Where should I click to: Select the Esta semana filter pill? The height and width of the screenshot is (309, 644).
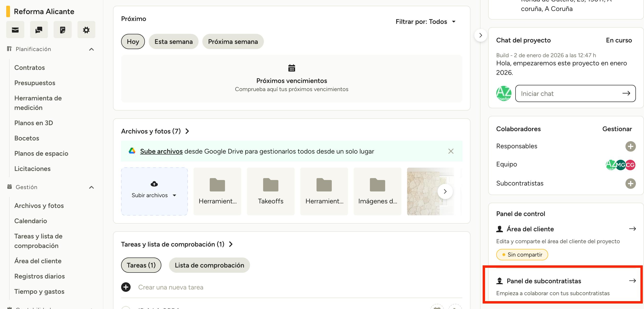174,41
